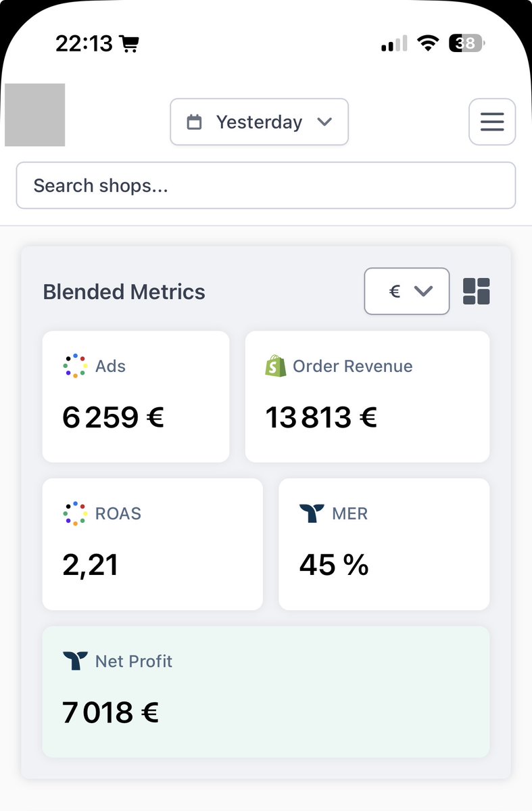Select the Order Revenue value 13 813 €
This screenshot has height=811, width=532.
tap(321, 417)
